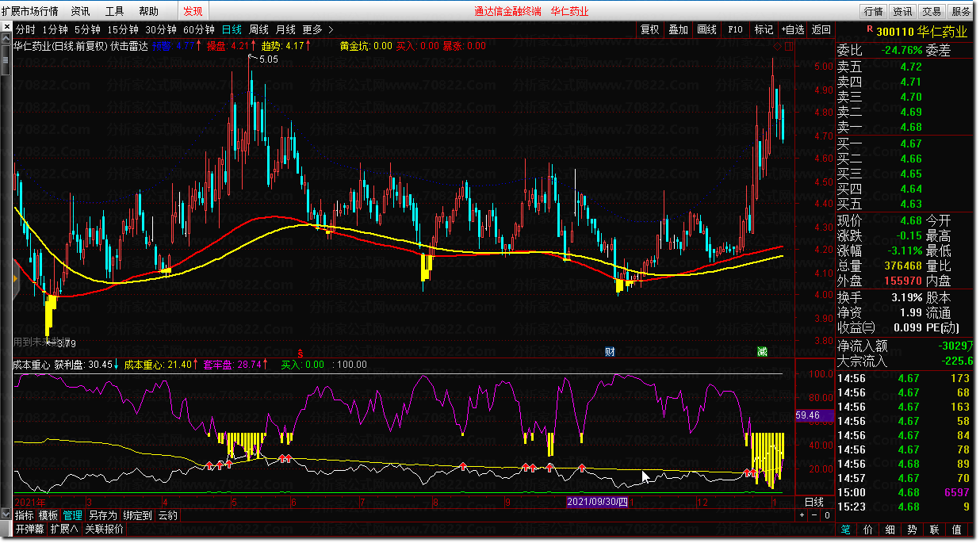Click the small checkbox icon left of 指标

[x=6, y=515]
